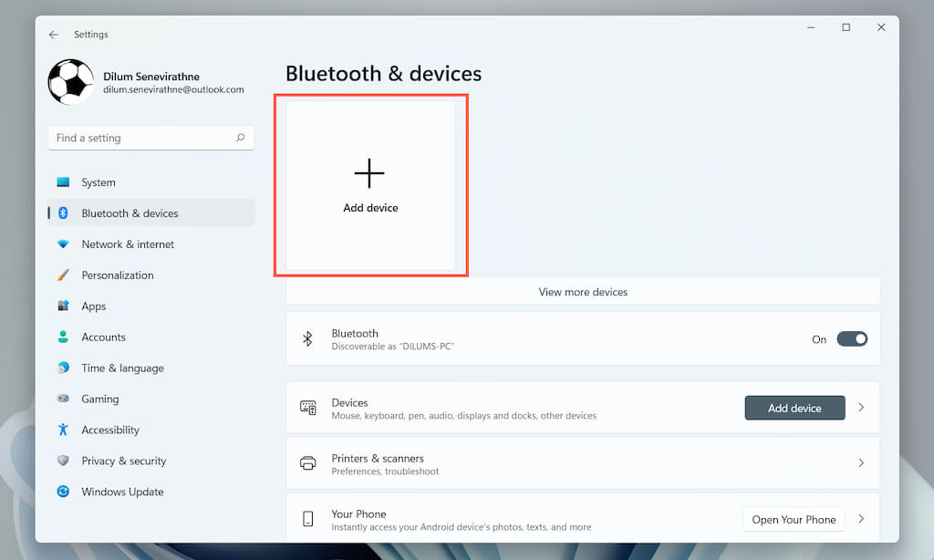
Task: Turn off the Bluetooth toggle switch
Action: pyautogui.click(x=852, y=339)
